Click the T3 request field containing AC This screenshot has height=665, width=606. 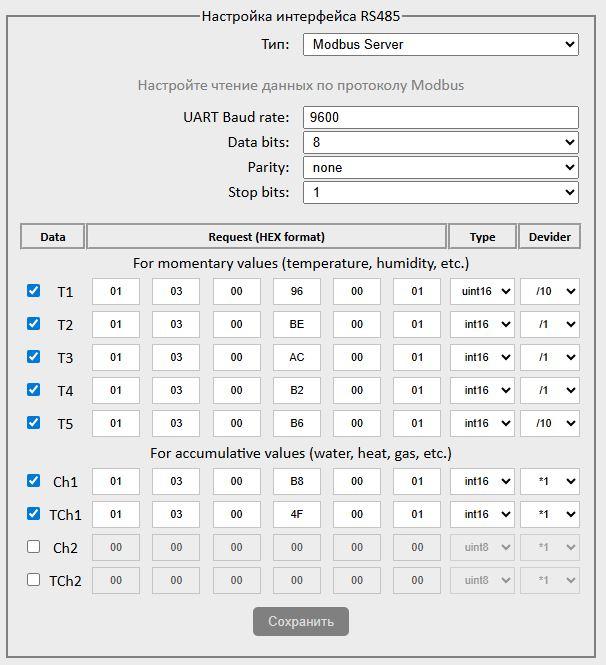[297, 357]
